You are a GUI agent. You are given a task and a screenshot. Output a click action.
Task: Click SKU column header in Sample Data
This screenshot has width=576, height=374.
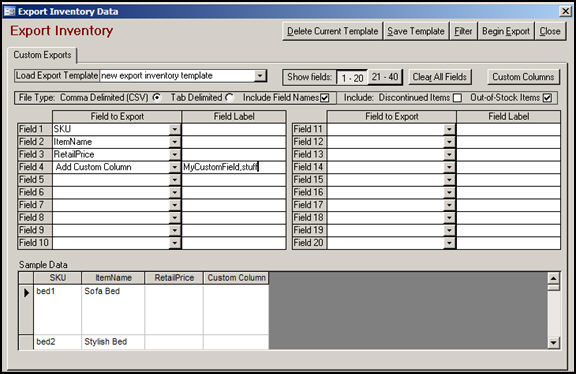[x=57, y=278]
